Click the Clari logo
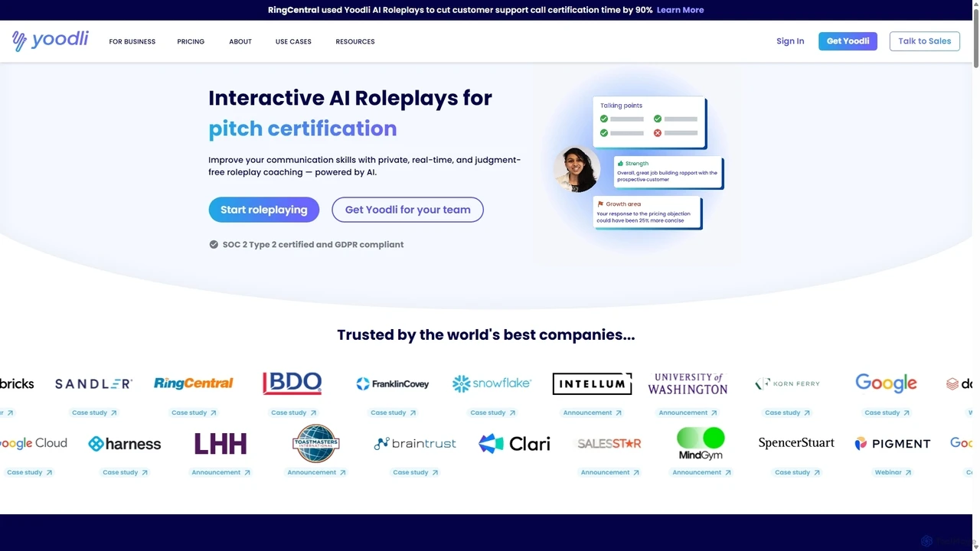 [x=514, y=444]
